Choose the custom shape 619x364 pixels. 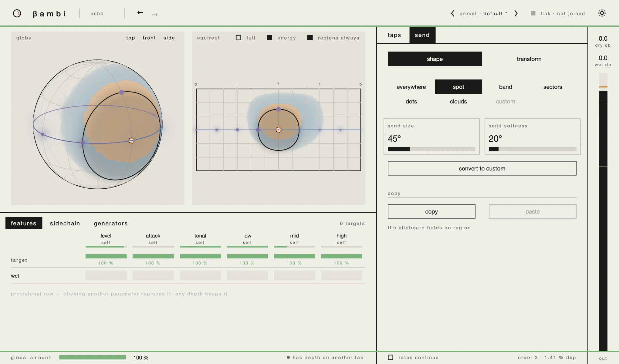click(506, 101)
